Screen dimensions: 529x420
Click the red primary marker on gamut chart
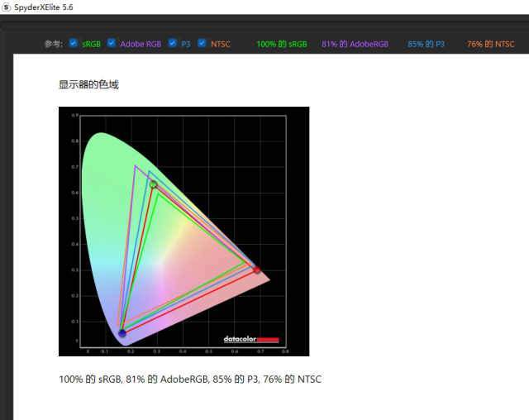[257, 270]
